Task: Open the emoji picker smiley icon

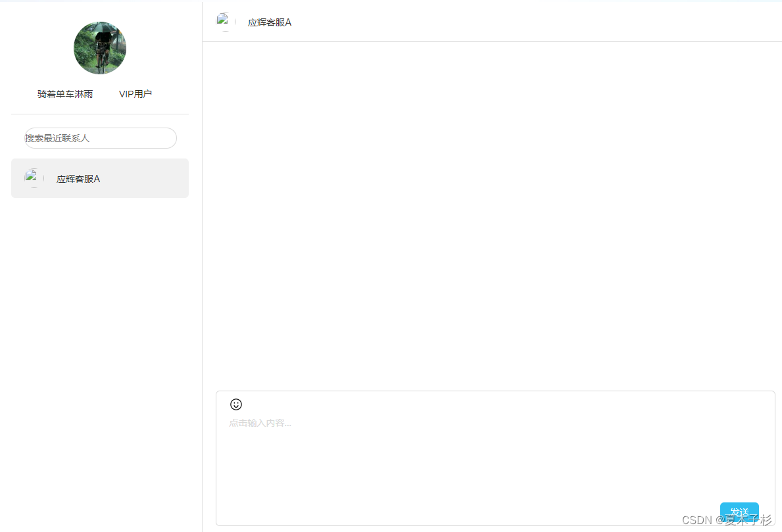Action: [236, 404]
